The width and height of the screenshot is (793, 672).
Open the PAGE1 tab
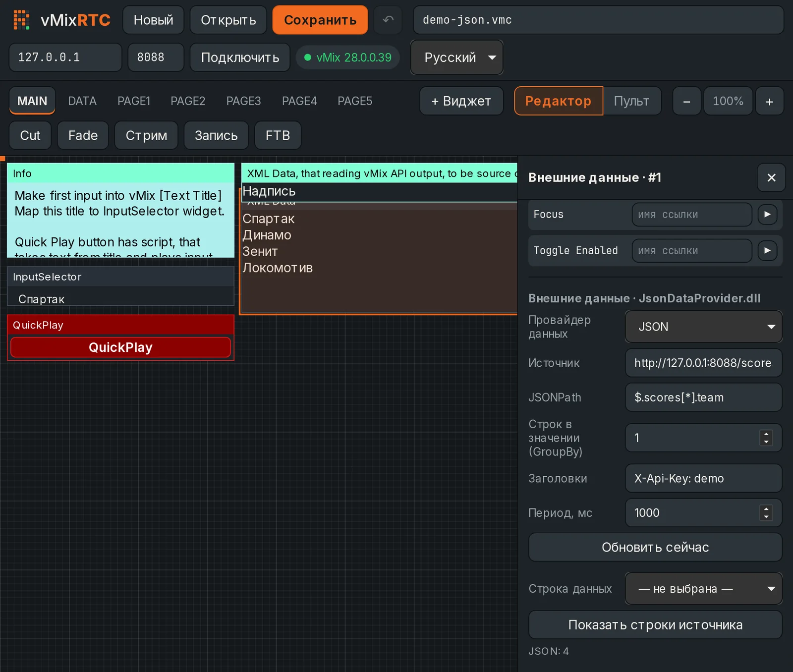pos(134,101)
